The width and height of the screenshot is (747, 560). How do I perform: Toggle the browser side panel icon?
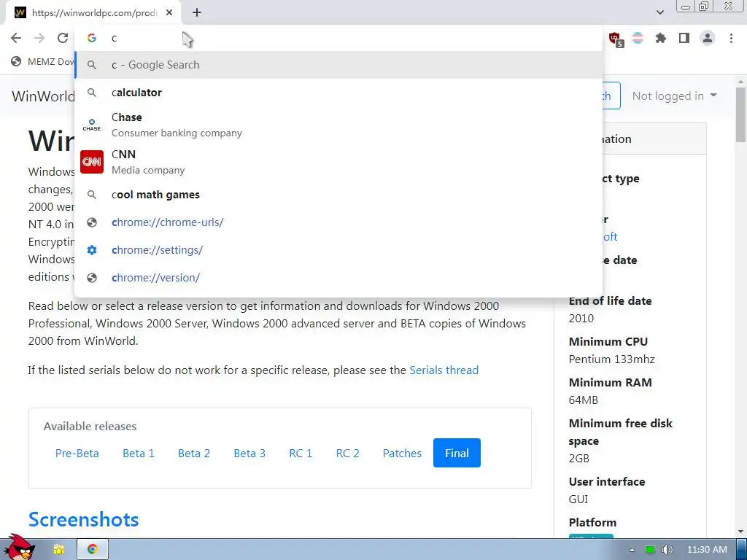pos(684,38)
